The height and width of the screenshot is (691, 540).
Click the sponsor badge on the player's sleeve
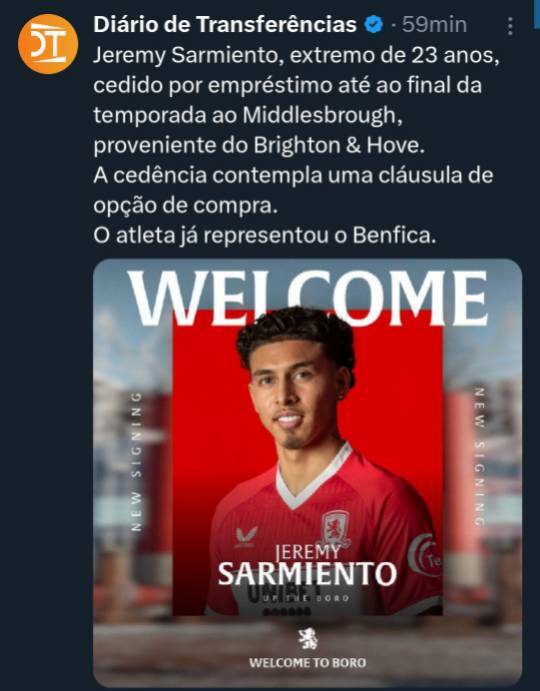[x=423, y=555]
